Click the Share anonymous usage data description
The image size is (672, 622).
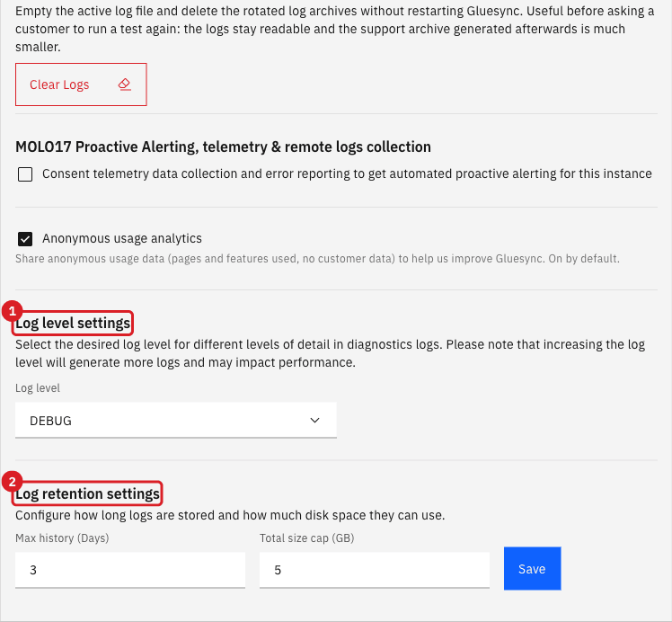tap(317, 259)
